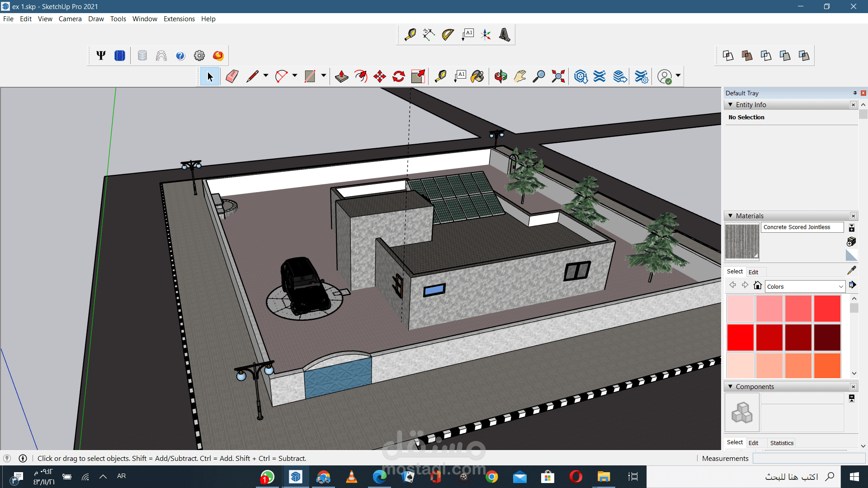Select the Scale tool
This screenshot has height=488, width=868.
coord(418,76)
